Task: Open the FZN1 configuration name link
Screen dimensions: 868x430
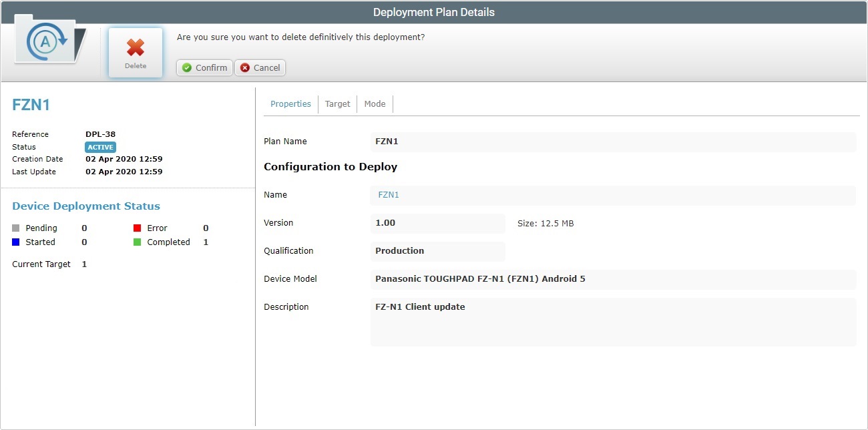Action: coord(389,195)
